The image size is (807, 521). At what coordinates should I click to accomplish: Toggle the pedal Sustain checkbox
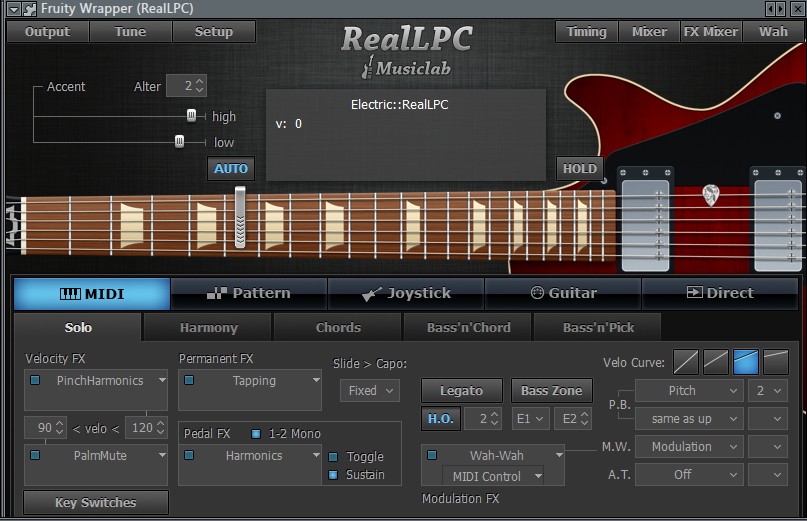pos(333,475)
